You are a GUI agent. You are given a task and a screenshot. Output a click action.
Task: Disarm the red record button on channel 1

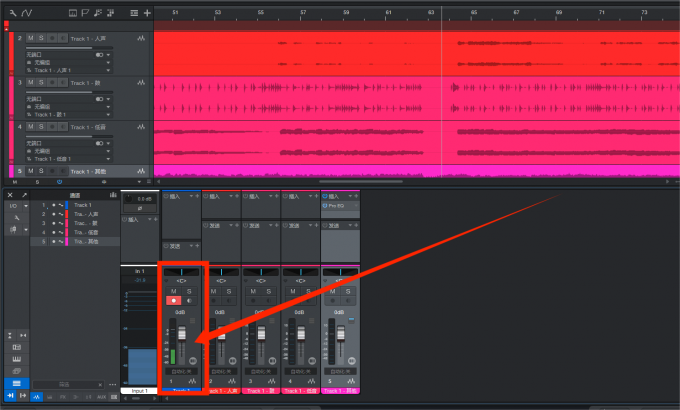(x=173, y=300)
